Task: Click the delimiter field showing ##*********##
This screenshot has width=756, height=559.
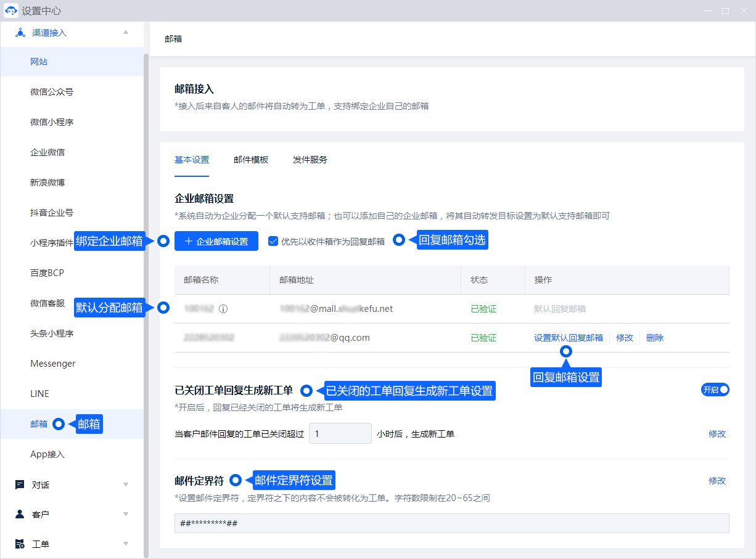Action: (x=452, y=523)
